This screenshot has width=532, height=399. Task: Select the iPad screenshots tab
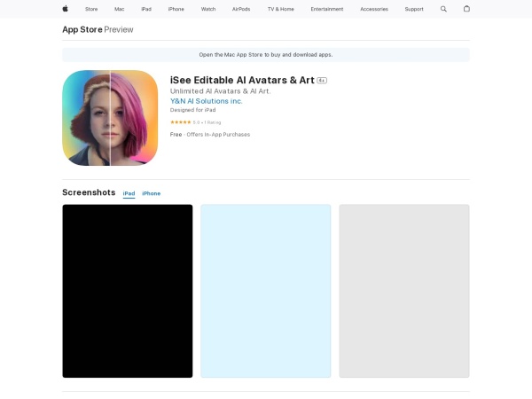pyautogui.click(x=129, y=193)
